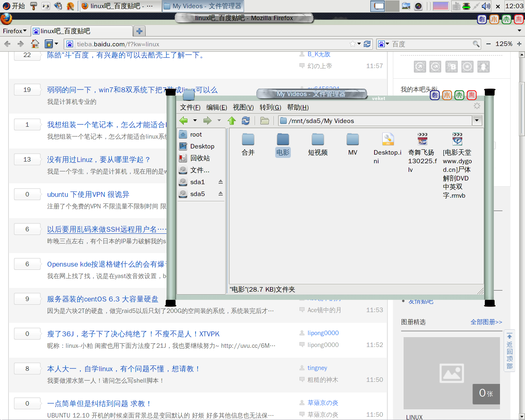
Task: Open the 帮助(H) menu
Action: (298, 107)
